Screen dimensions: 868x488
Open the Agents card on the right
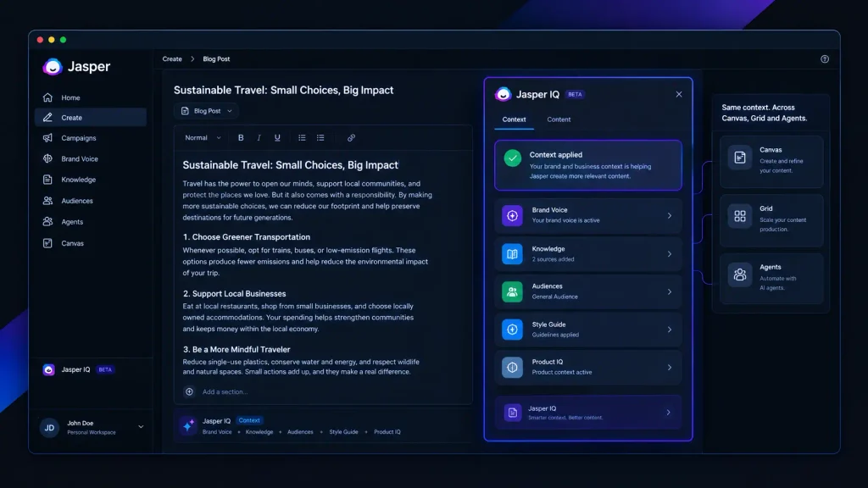tap(771, 279)
